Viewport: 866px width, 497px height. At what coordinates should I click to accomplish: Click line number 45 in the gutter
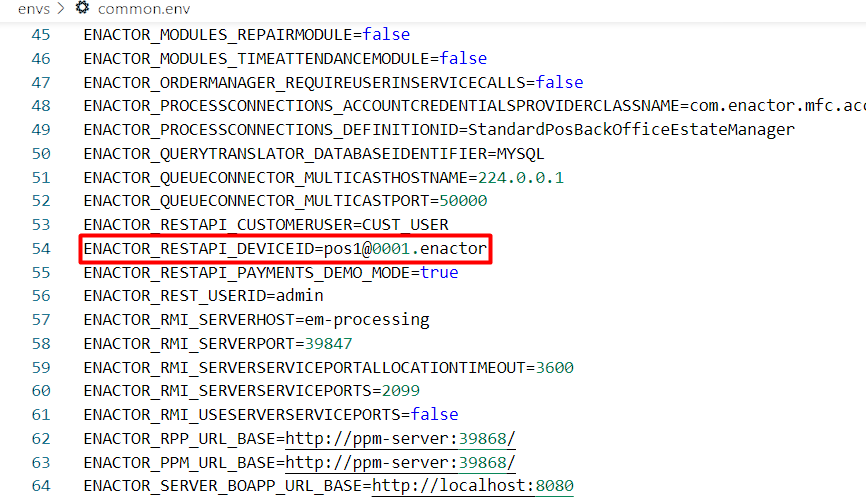(x=40, y=34)
